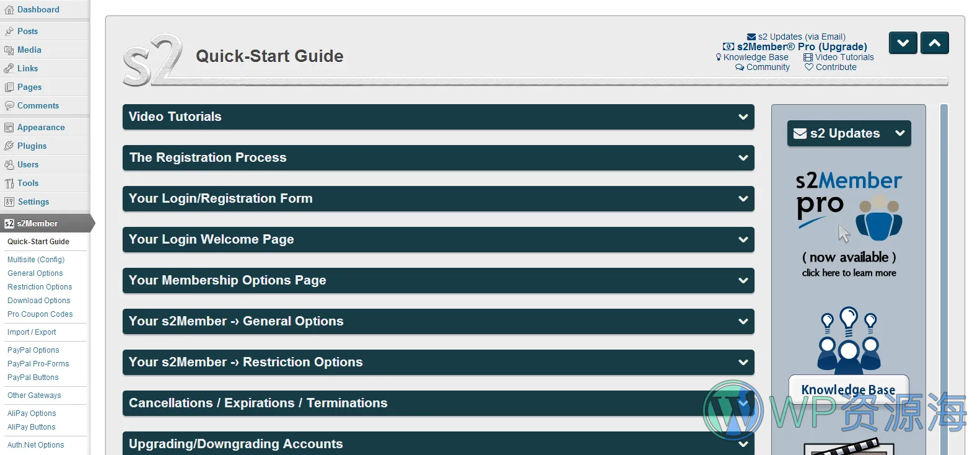Click the Media icon in sidebar

tap(9, 50)
